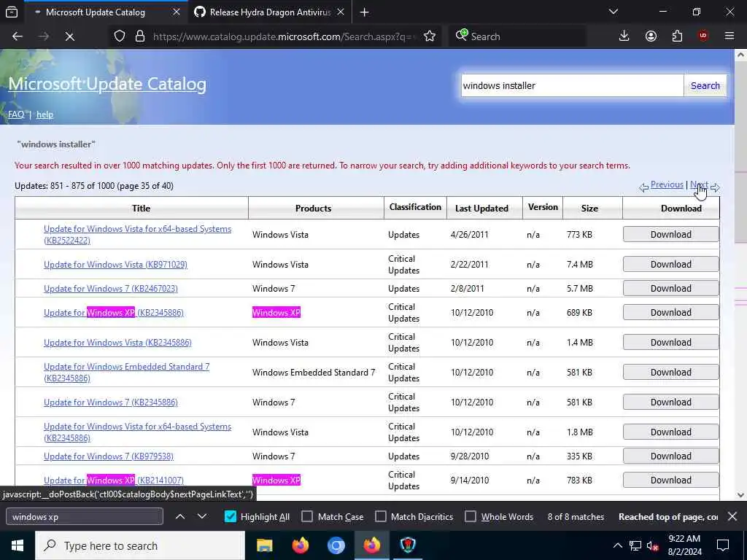This screenshot has width=747, height=560.
Task: Open the taskbar clock and date
Action: (684, 545)
